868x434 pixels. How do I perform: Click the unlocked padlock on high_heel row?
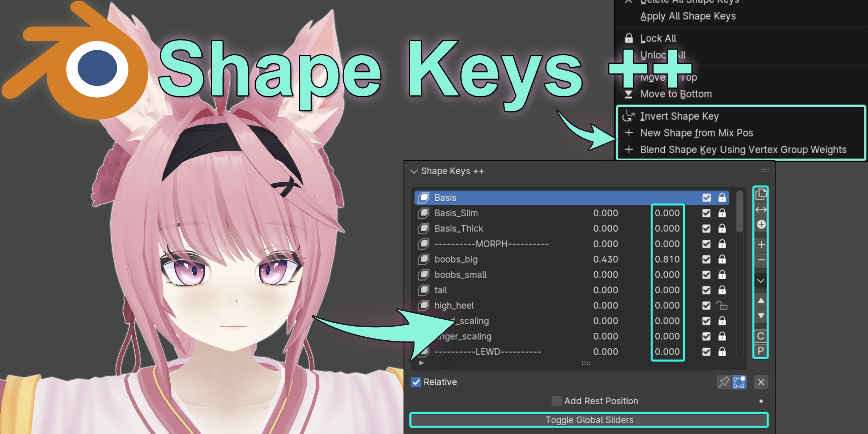point(722,306)
